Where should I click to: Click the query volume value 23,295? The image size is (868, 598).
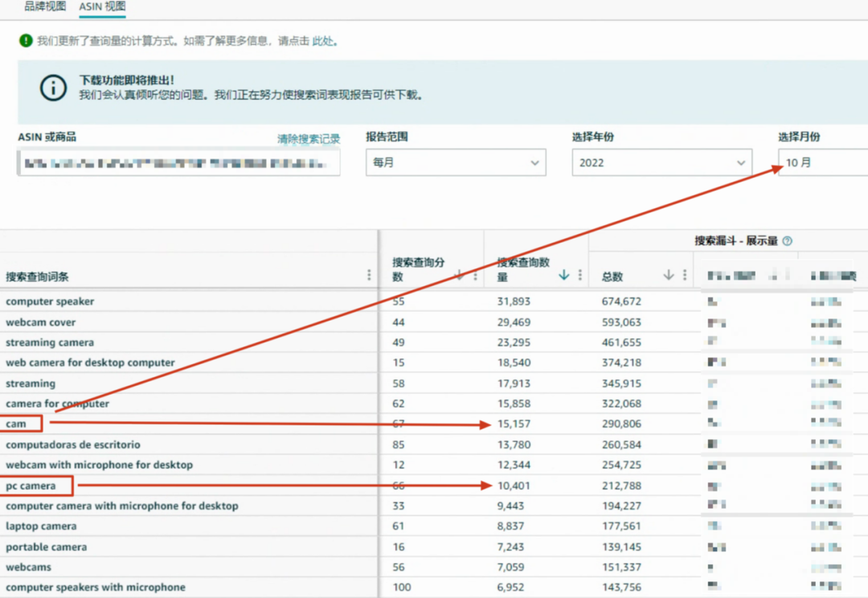pyautogui.click(x=514, y=342)
